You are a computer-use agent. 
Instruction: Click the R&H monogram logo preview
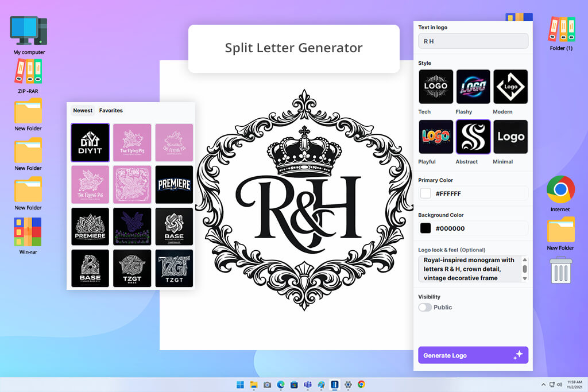point(304,200)
